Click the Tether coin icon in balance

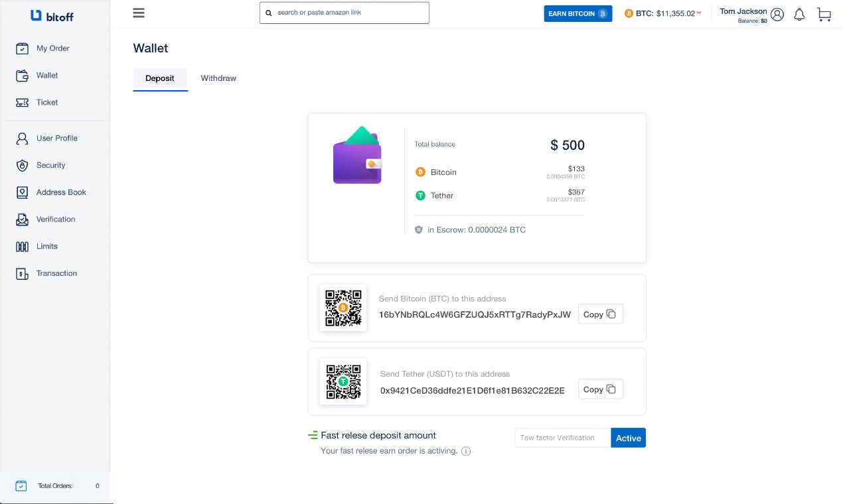420,196
